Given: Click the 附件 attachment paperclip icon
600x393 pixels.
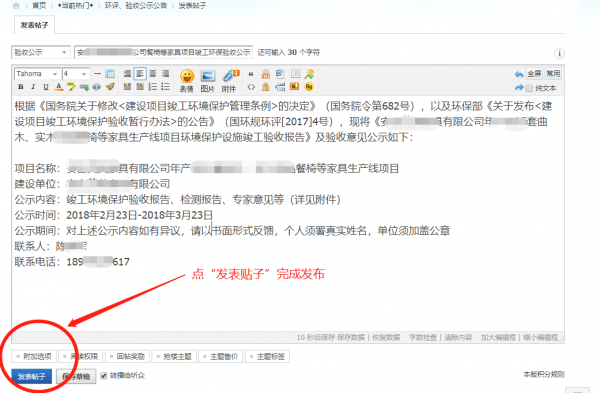Looking at the screenshot, I should coord(230,81).
